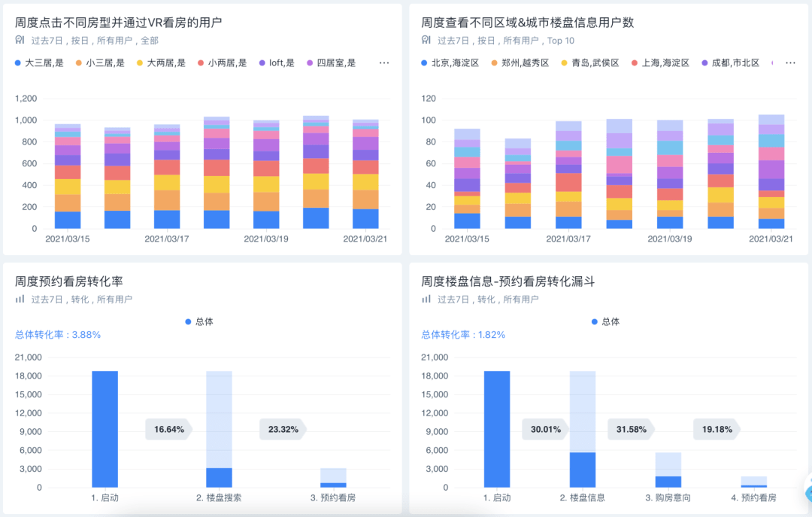Toggle 大三居,是 legend series
812x517 pixels.
pos(39,62)
